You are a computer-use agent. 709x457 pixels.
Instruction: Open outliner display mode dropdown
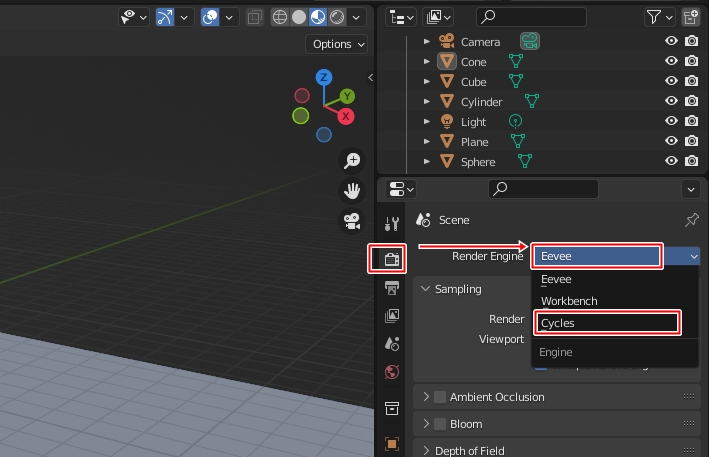pos(401,18)
